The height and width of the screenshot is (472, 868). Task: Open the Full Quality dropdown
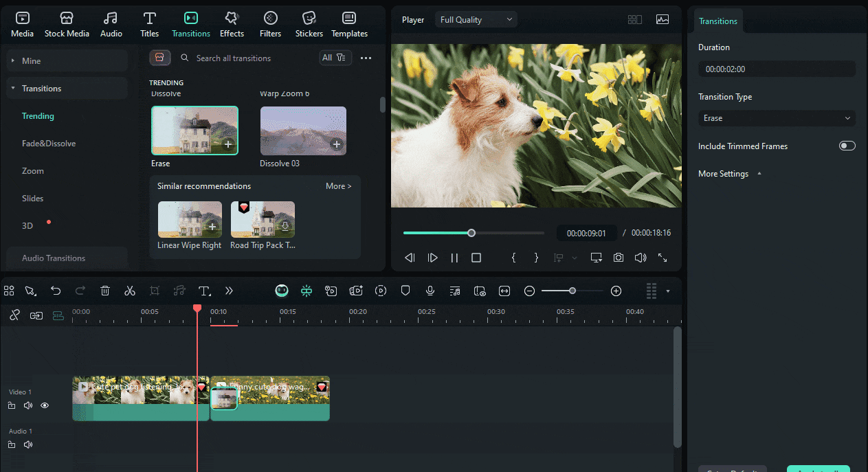pyautogui.click(x=476, y=20)
